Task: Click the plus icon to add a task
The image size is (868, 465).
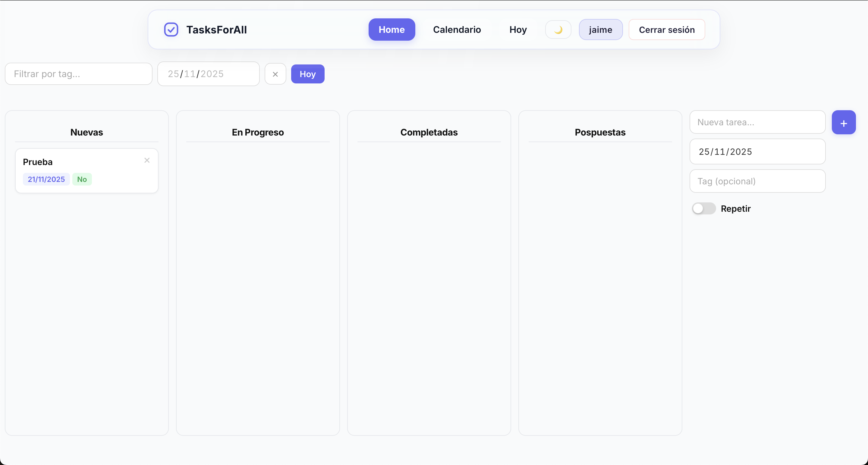Action: click(x=843, y=122)
